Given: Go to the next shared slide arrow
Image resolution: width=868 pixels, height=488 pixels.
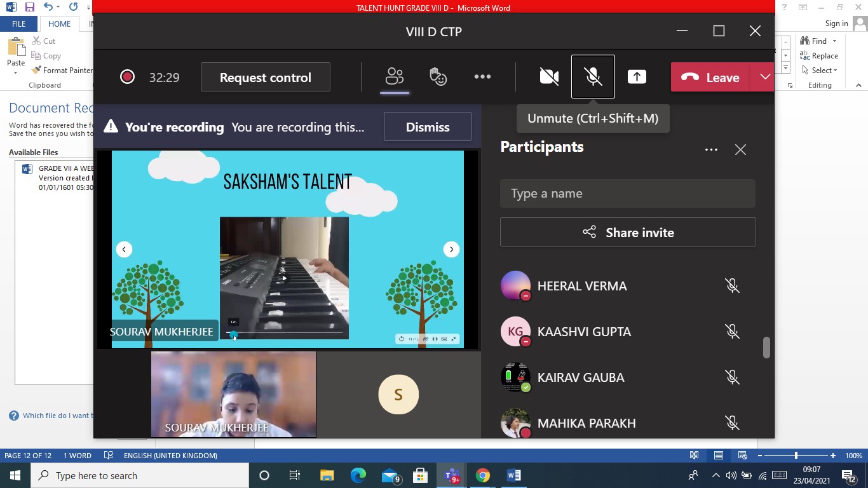Looking at the screenshot, I should 451,249.
